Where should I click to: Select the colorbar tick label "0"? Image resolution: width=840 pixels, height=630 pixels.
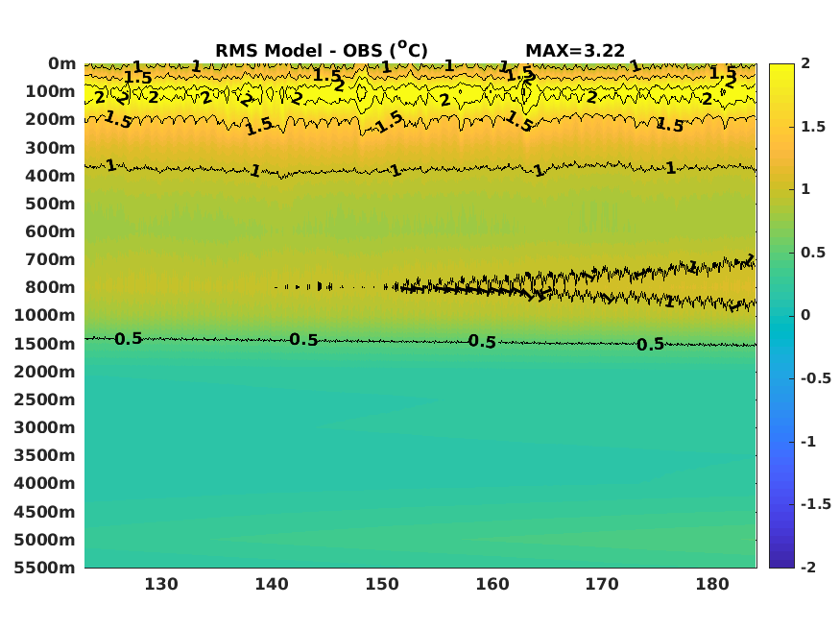(805, 316)
